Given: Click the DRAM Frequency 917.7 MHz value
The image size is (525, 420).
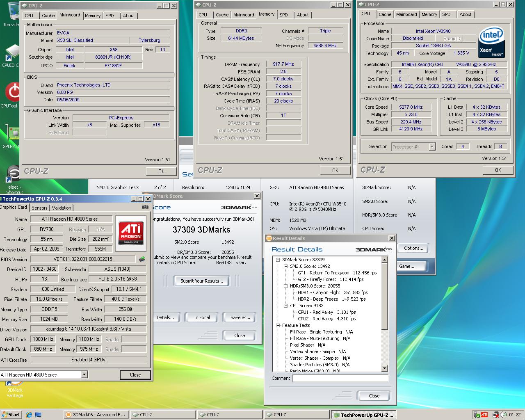Looking at the screenshot, I should click(283, 64).
